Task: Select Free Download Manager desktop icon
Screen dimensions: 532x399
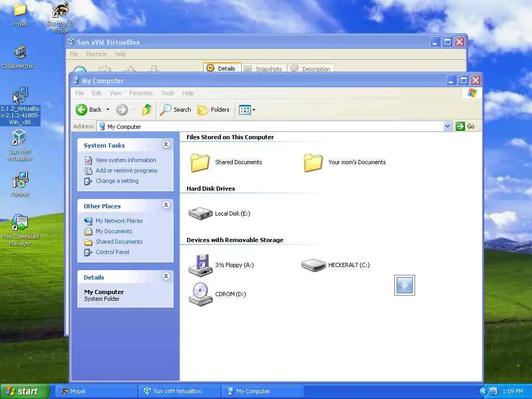Action: point(20,230)
